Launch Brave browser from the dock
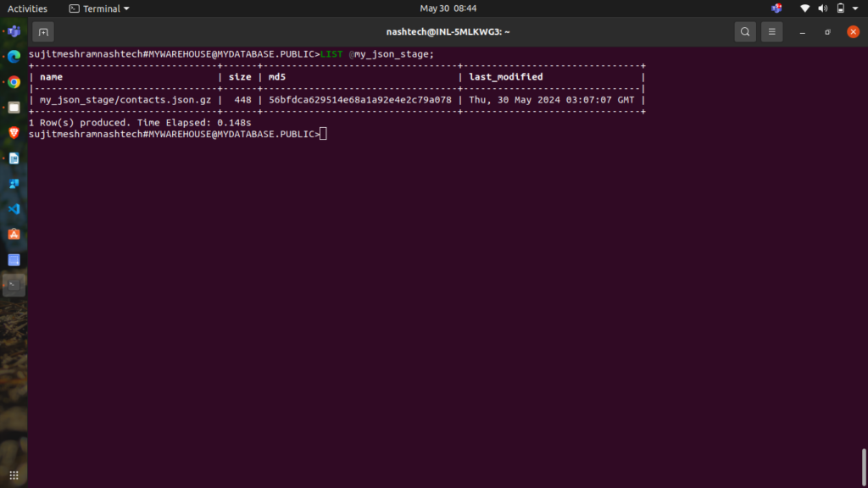This screenshot has height=488, width=868. click(14, 133)
